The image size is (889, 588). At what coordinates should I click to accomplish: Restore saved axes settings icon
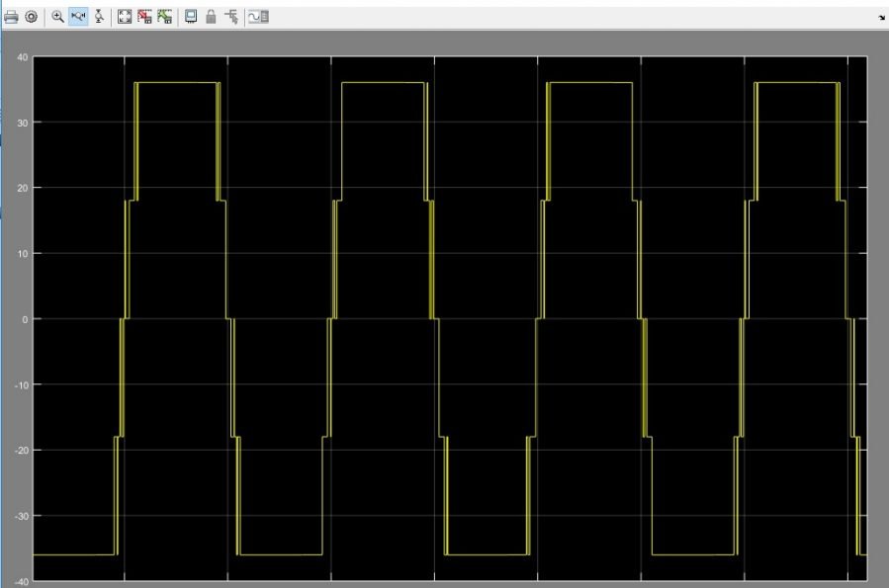tap(165, 17)
